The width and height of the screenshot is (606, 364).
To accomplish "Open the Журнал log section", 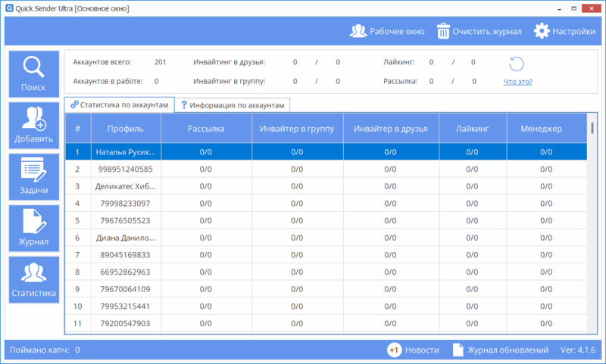I will [34, 228].
